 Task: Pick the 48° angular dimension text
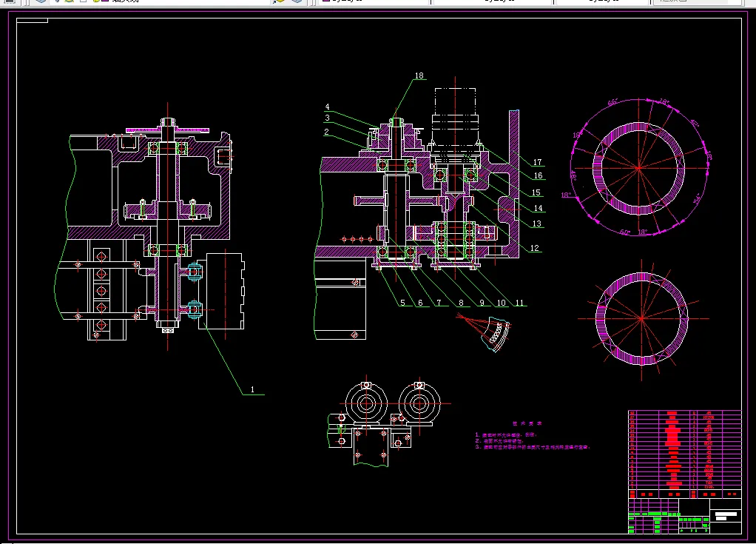tap(573, 175)
